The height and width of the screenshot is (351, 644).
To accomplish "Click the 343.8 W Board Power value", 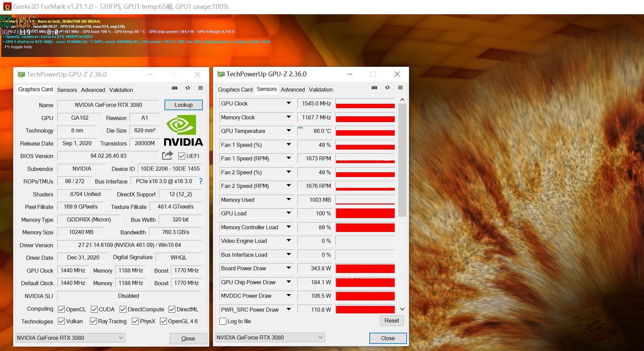I will (x=315, y=268).
